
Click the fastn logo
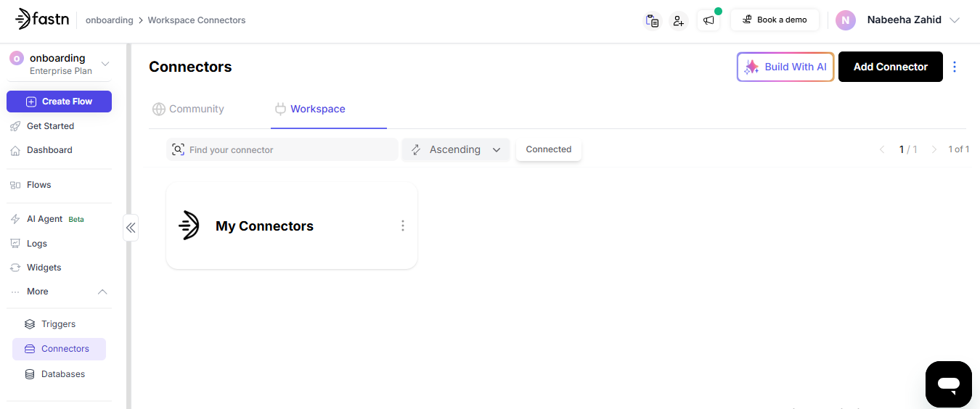point(42,20)
